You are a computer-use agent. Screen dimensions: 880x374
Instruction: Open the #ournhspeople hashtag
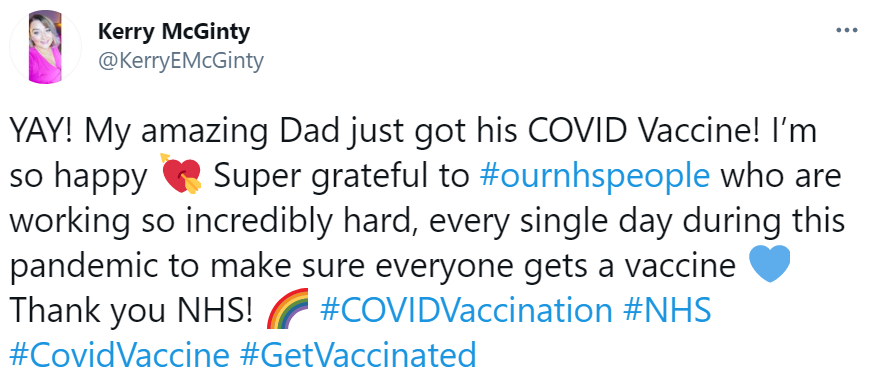coord(595,176)
